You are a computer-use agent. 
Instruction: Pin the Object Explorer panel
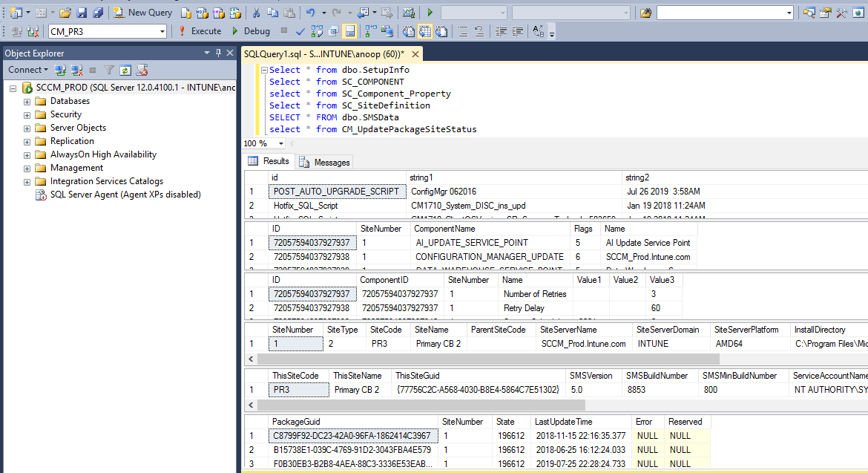click(218, 53)
